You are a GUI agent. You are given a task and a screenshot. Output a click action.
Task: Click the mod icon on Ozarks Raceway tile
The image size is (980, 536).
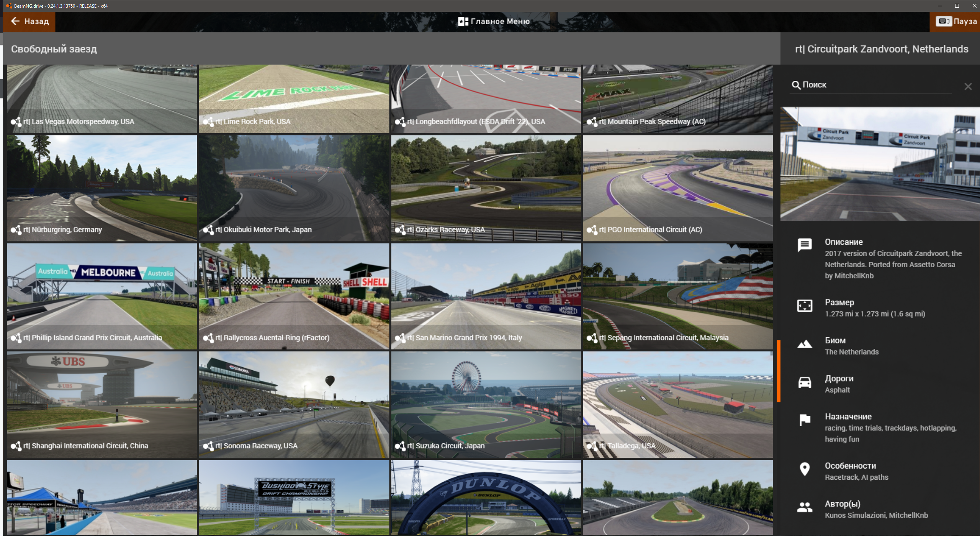[400, 230]
